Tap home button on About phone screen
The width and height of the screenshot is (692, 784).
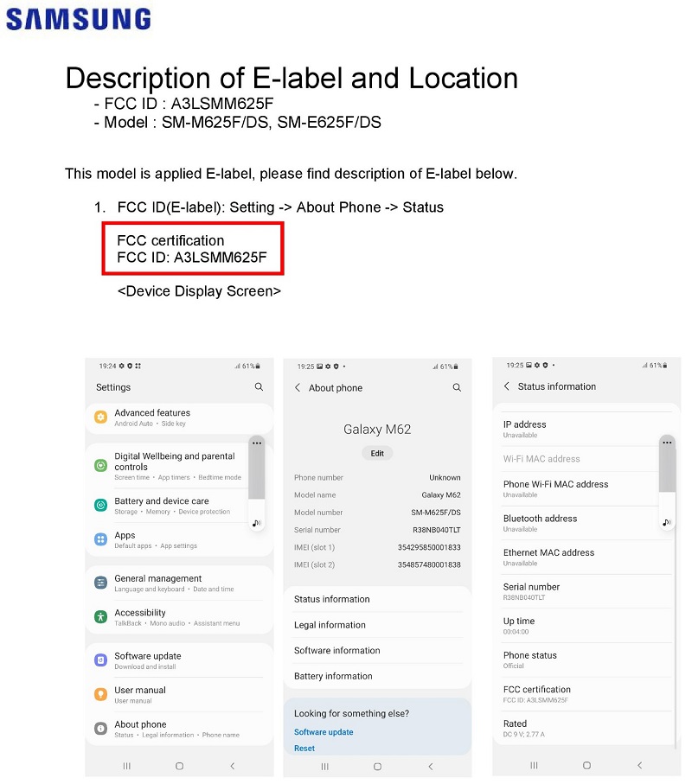click(378, 767)
